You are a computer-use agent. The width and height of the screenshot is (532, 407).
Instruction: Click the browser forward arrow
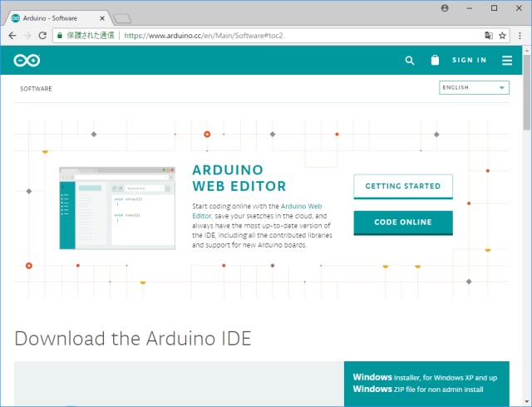point(27,35)
